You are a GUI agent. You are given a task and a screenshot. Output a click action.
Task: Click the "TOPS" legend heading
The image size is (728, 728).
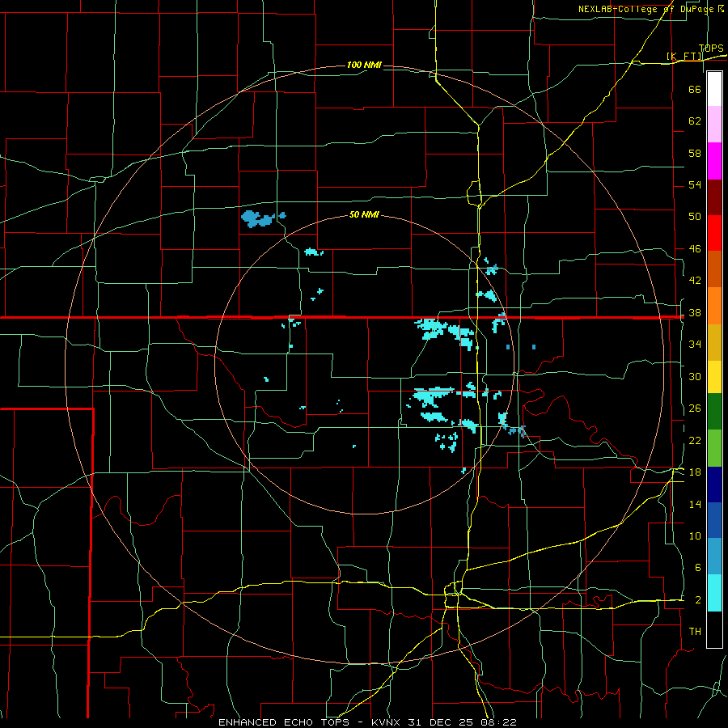pos(711,48)
